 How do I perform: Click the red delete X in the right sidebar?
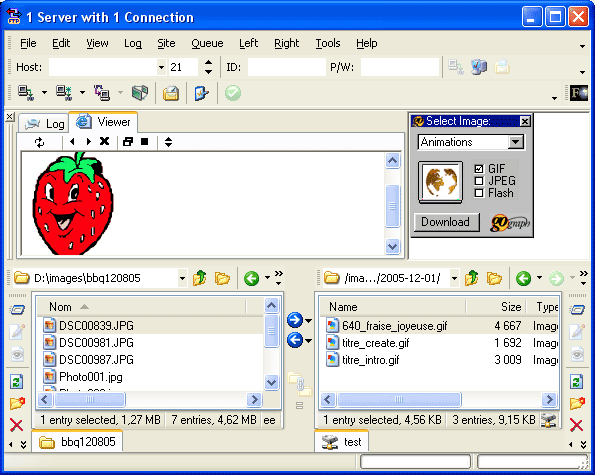coord(576,425)
